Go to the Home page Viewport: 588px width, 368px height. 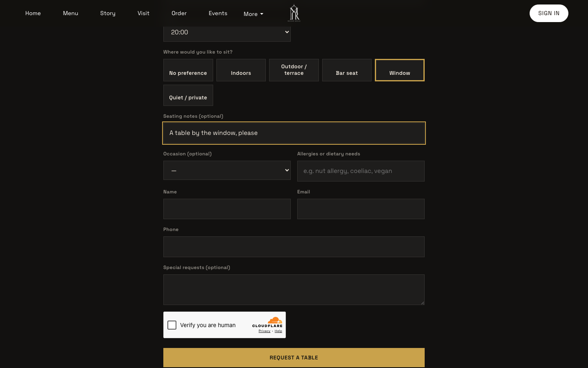pos(33,13)
